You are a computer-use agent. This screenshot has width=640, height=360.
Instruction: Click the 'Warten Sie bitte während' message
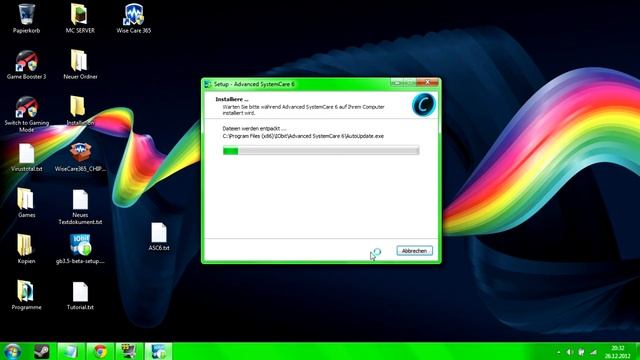tap(303, 110)
